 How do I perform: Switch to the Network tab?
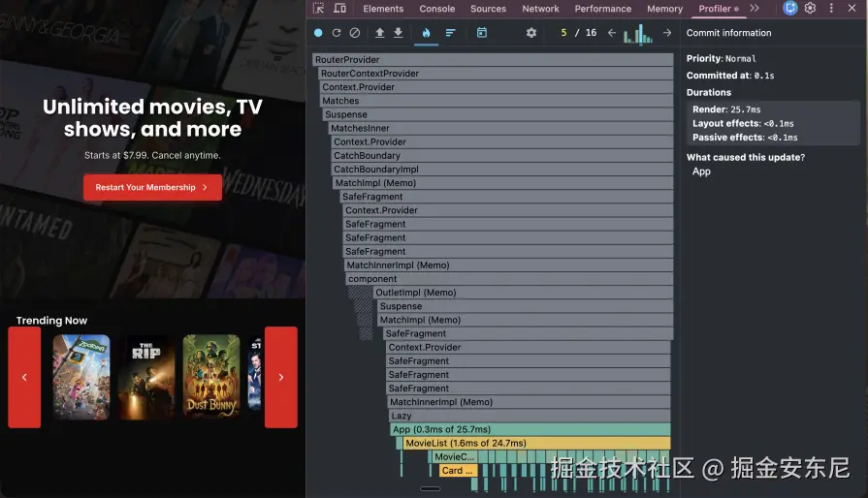coord(540,9)
